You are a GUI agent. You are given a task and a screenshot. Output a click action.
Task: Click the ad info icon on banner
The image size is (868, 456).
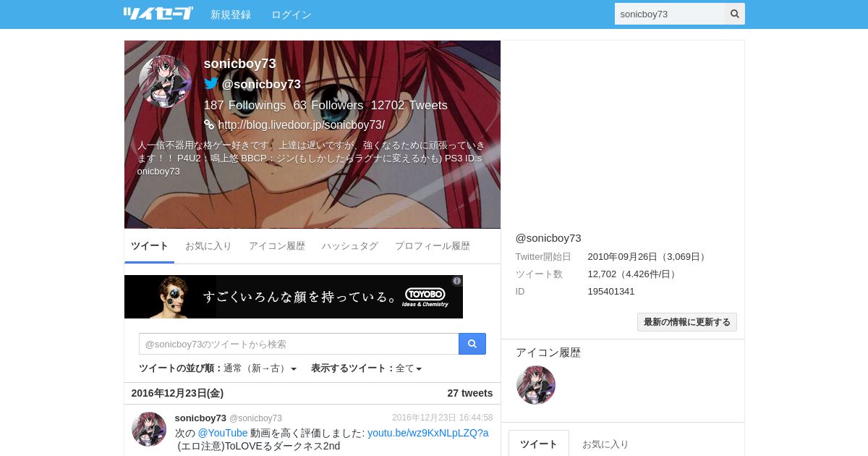click(457, 281)
